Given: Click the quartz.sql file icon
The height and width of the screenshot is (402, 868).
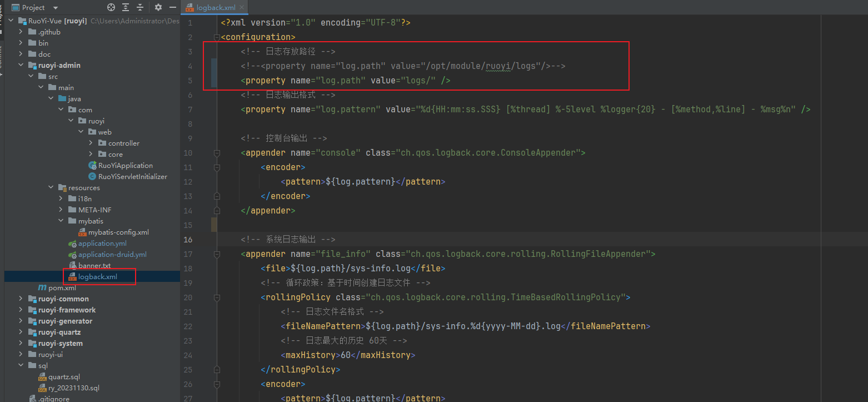Looking at the screenshot, I should [x=42, y=376].
